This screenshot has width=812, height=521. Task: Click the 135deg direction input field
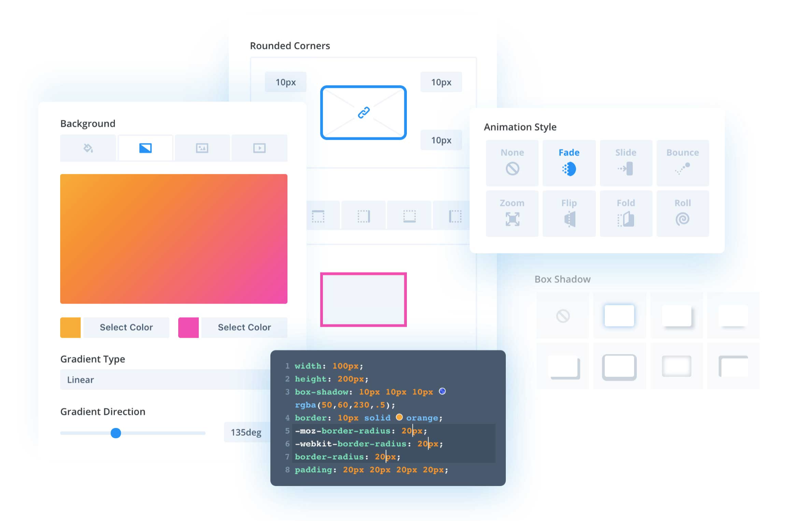(x=246, y=432)
